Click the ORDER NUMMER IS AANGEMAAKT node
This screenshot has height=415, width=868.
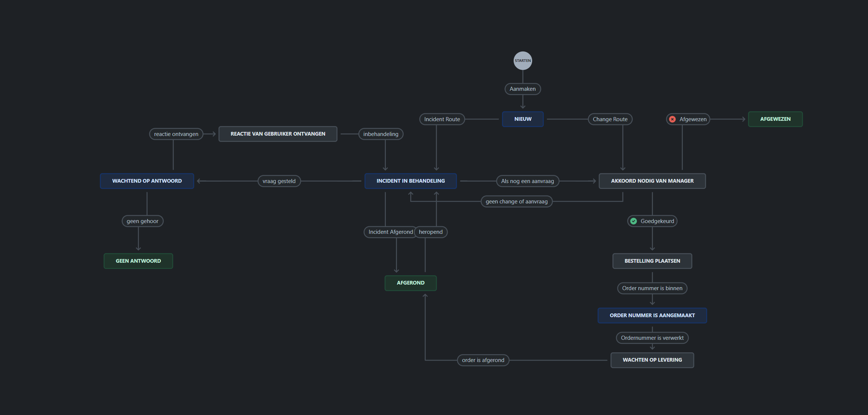click(x=652, y=315)
